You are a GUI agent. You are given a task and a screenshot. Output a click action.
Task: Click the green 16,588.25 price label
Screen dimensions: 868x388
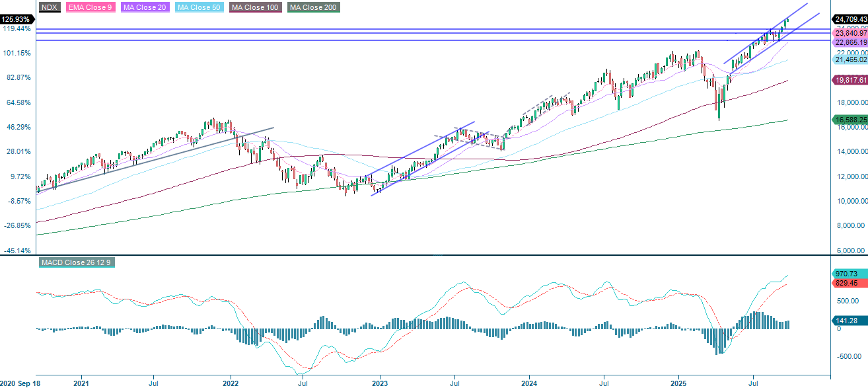850,120
